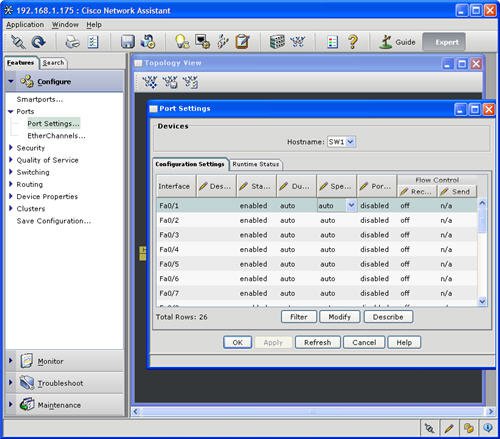Click the Port Settings monitor toolbar icon

(x=202, y=42)
